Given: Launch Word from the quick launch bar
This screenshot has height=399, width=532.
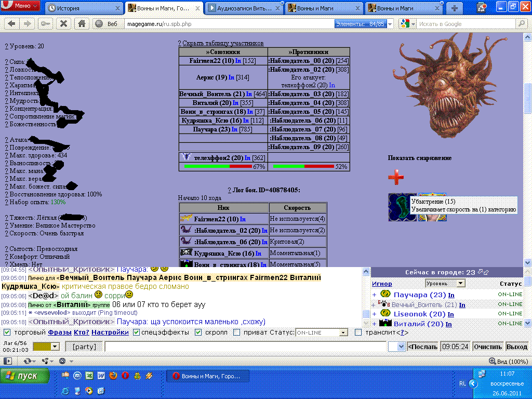Looking at the screenshot, I should click(101, 376).
